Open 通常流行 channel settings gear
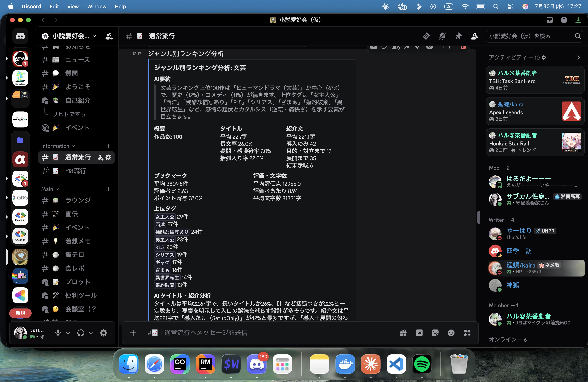588x382 pixels. (108, 157)
